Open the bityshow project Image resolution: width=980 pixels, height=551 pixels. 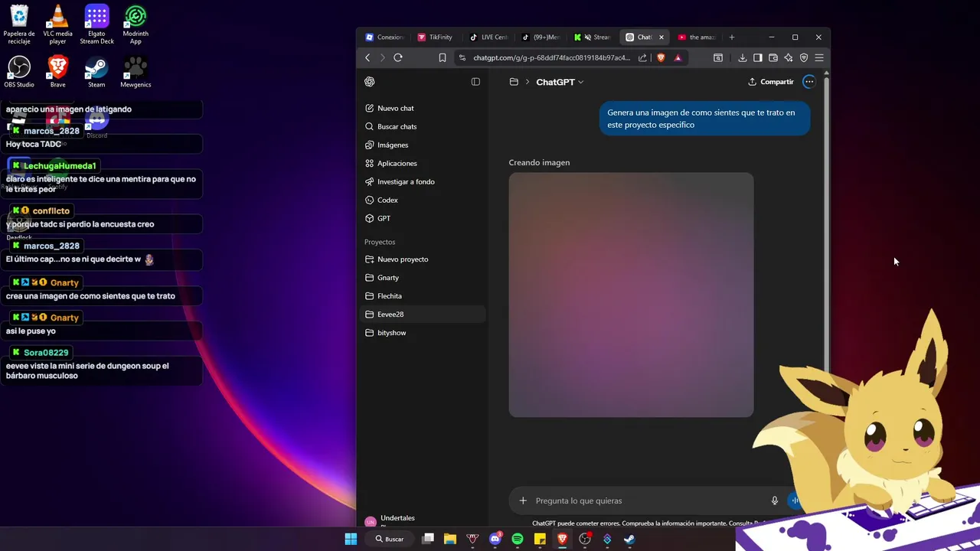click(x=422, y=333)
